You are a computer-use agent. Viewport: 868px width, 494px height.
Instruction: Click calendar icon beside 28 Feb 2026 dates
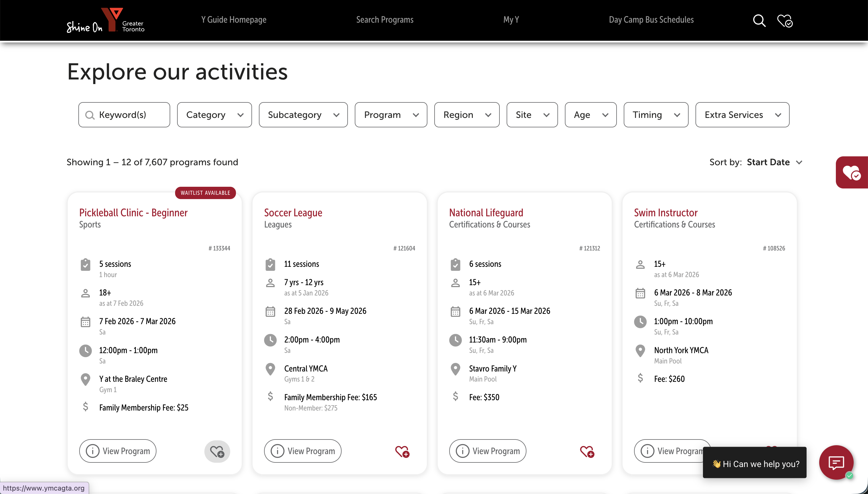click(270, 312)
